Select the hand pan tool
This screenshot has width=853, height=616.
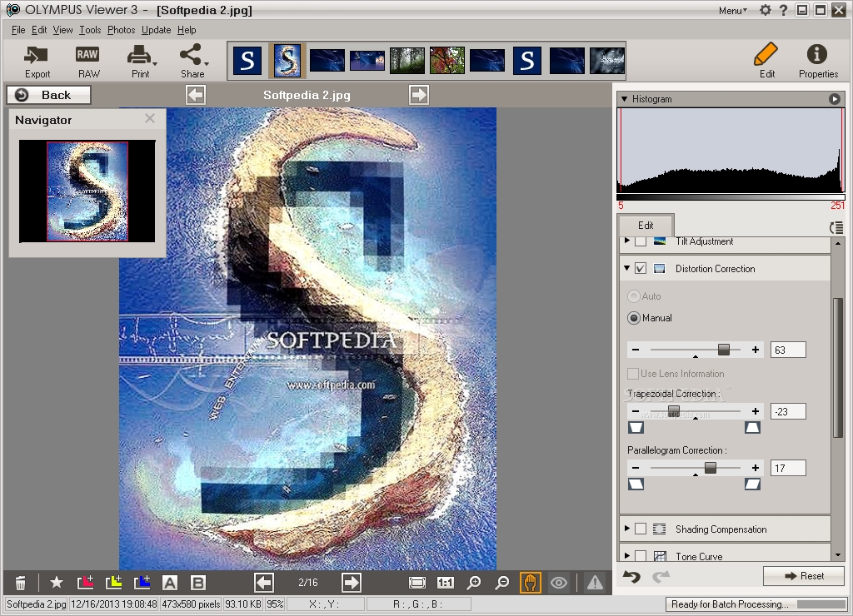click(531, 583)
